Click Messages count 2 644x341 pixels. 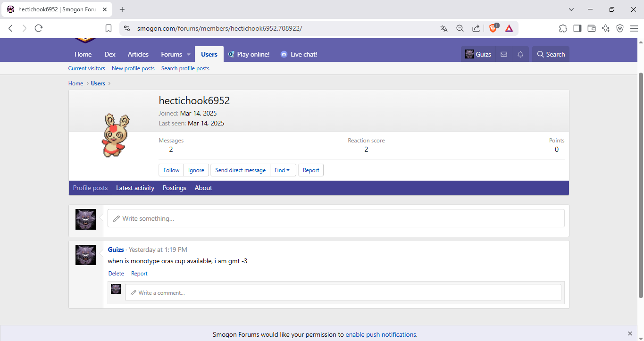(x=171, y=150)
